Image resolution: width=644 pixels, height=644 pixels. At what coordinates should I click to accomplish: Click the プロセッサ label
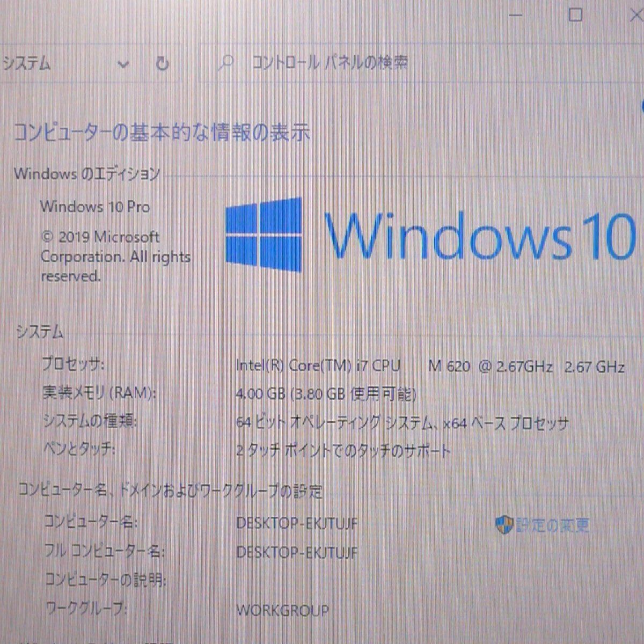point(74,365)
